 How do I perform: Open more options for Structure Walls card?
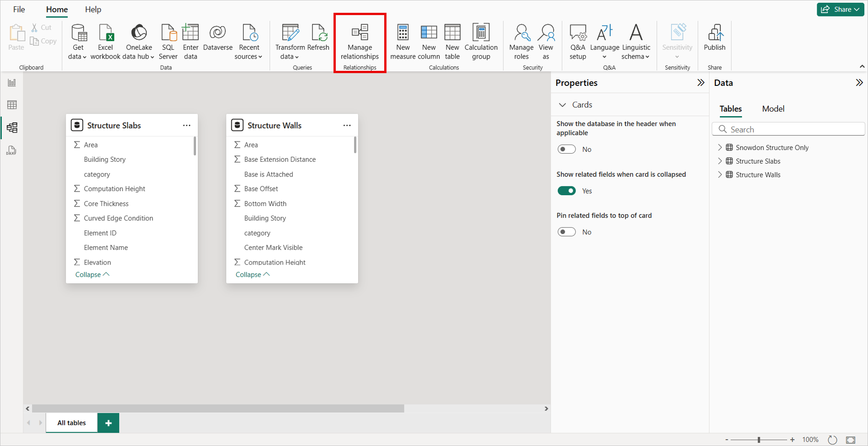point(347,125)
